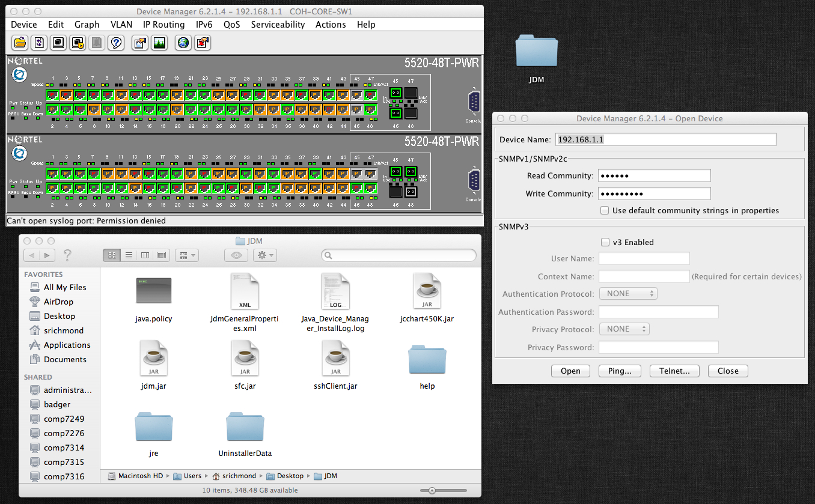Click the Close button in Open Device dialog
This screenshot has width=815, height=504.
coord(728,371)
